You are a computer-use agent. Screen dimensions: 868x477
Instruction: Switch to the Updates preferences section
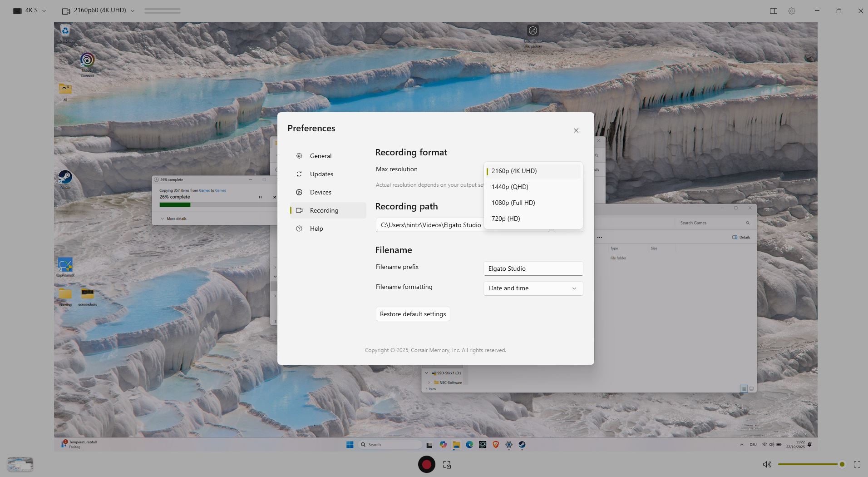tap(321, 174)
